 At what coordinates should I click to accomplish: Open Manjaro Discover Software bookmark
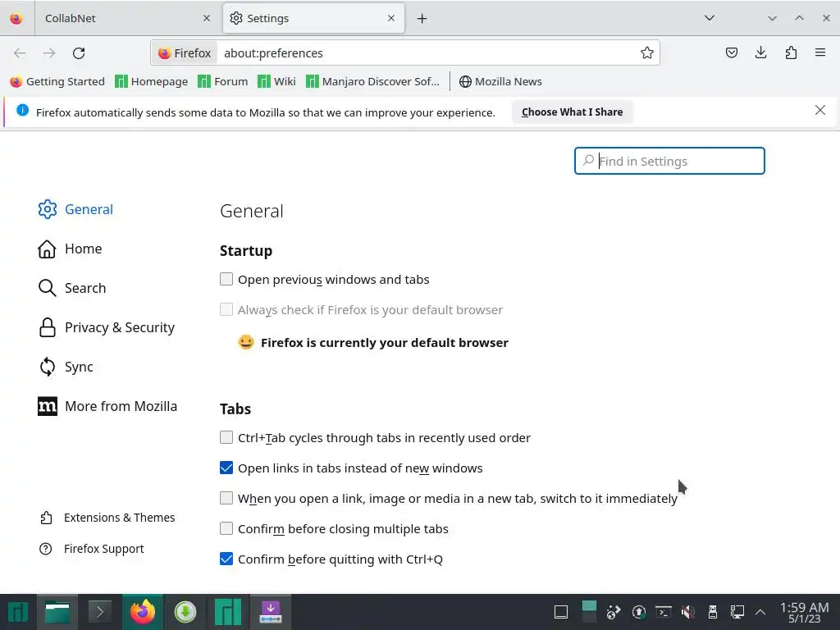coord(372,81)
